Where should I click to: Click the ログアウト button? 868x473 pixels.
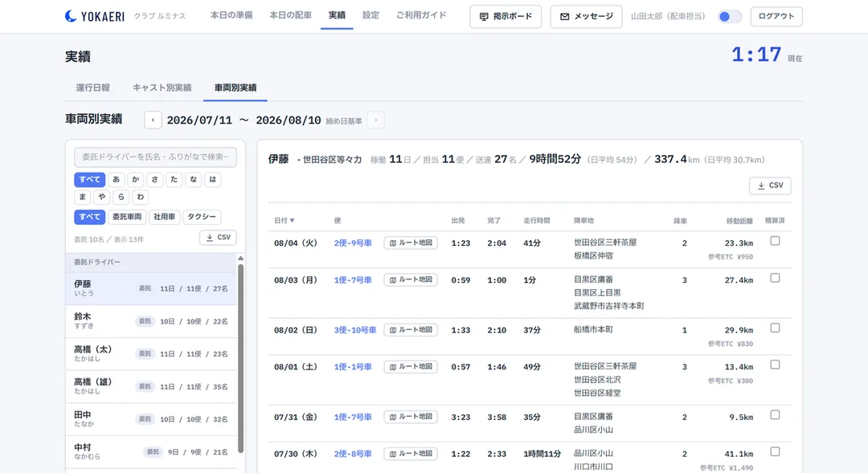pos(776,17)
